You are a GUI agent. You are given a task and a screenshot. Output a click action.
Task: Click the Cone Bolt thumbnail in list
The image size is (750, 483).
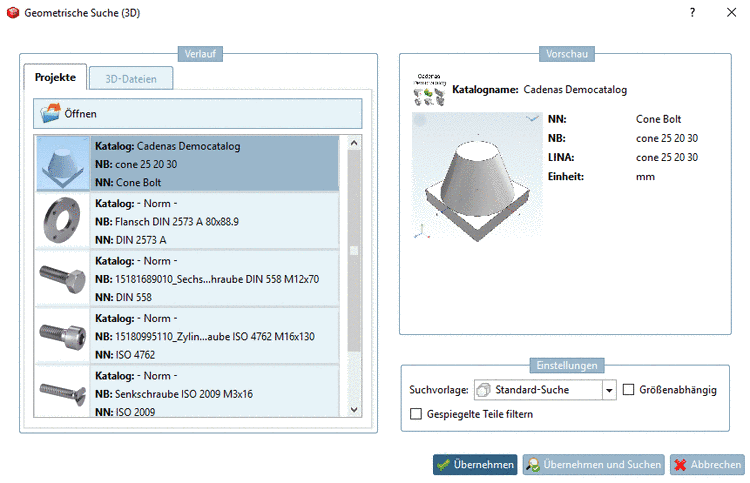click(63, 164)
